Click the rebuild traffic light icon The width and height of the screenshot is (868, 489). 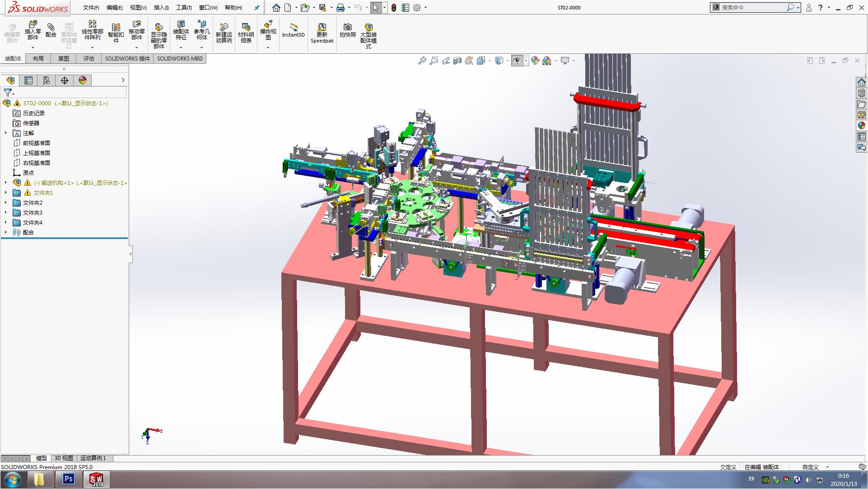click(394, 8)
